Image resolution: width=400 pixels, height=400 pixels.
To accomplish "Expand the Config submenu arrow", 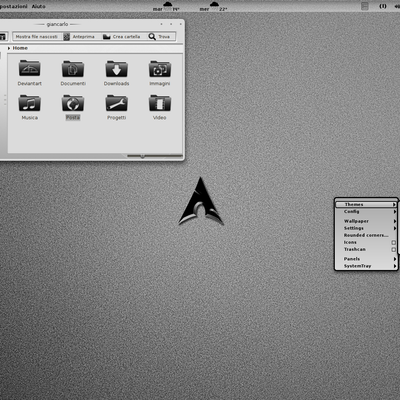I will 394,212.
